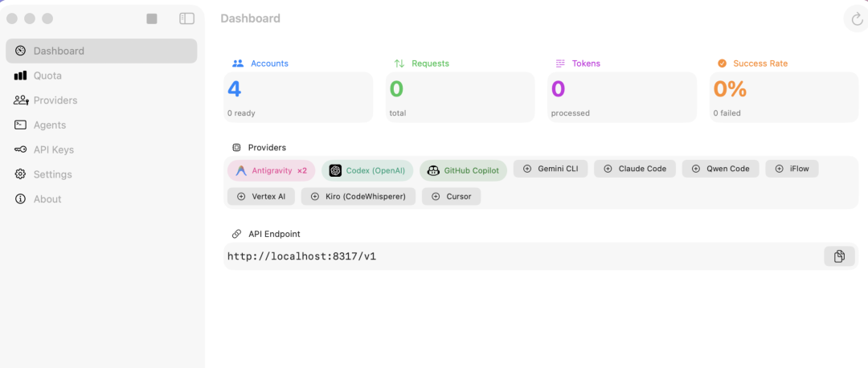Click the GitHub Copilot logo icon
The image size is (868, 368).
(x=433, y=170)
